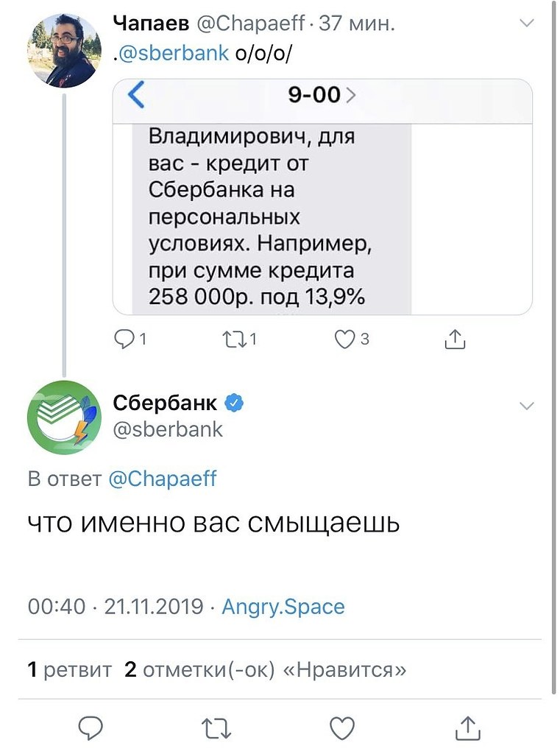Expand options chevron on Sberbank's tweet
The height and width of the screenshot is (754, 560).
527,406
